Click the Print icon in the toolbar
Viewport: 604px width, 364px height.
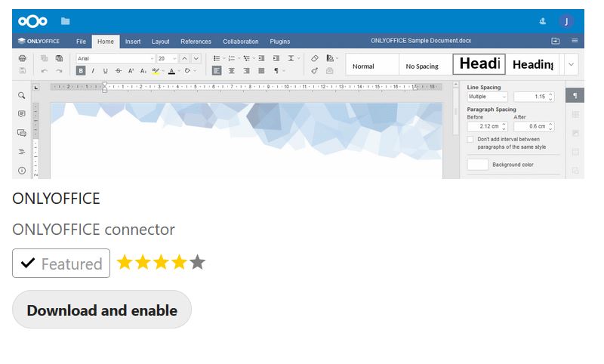pyautogui.click(x=22, y=58)
